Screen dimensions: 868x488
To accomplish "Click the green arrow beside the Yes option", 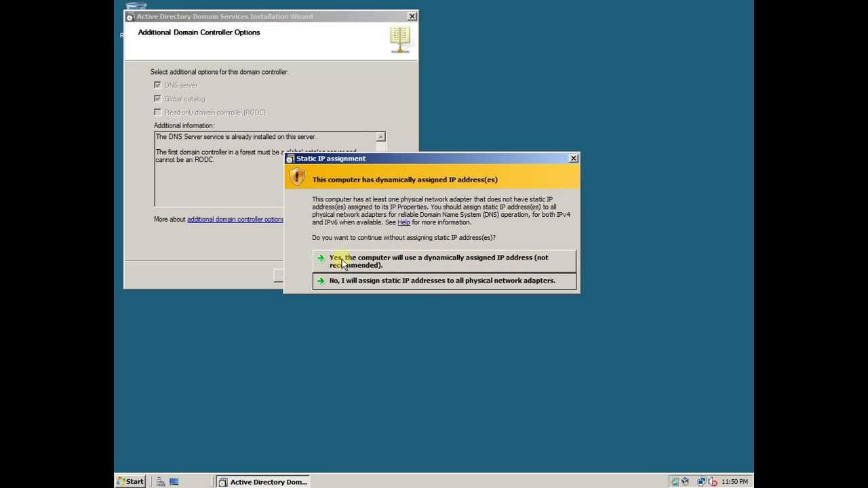I will click(x=321, y=258).
